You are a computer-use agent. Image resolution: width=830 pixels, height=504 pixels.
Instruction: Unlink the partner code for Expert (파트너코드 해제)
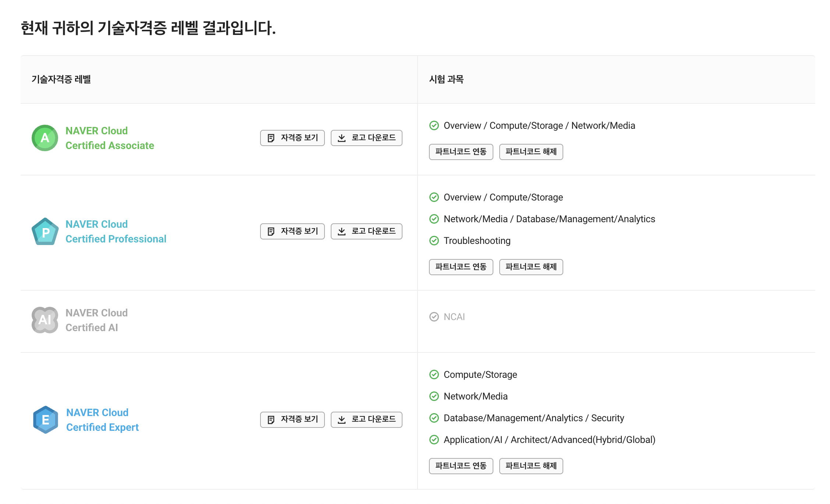click(x=531, y=466)
